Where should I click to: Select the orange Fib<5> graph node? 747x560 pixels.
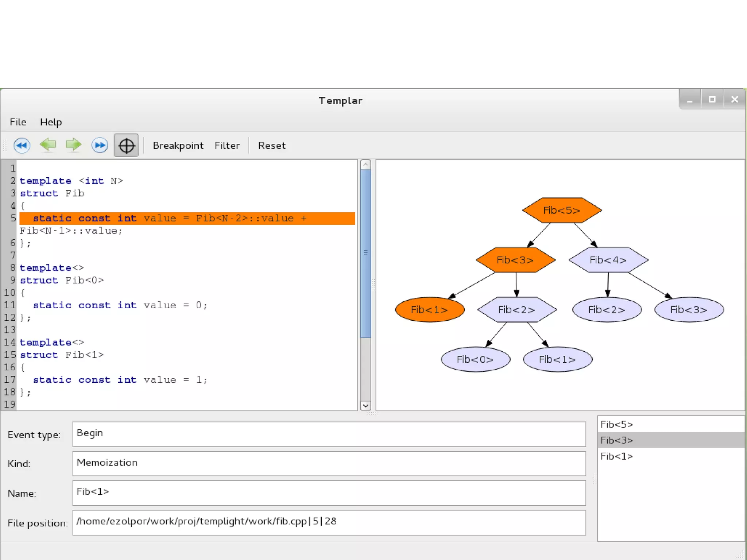562,210
